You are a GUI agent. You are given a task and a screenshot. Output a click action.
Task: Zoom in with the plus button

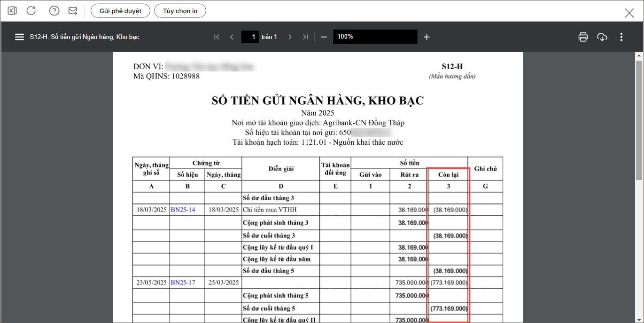tap(427, 37)
